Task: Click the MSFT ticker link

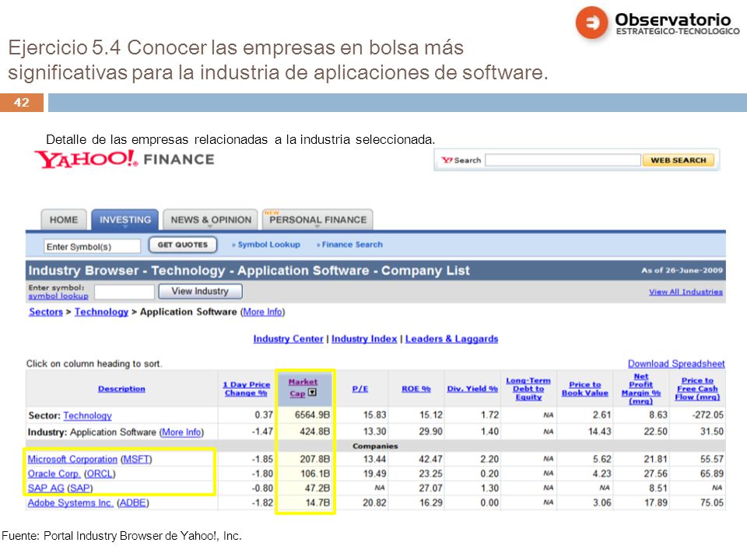Action: click(x=136, y=459)
